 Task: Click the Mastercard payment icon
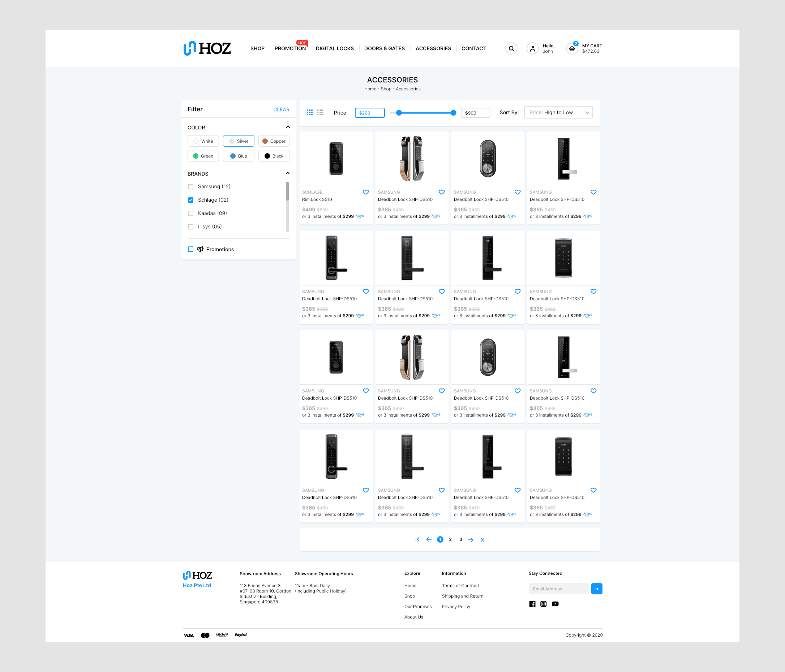coord(205,635)
